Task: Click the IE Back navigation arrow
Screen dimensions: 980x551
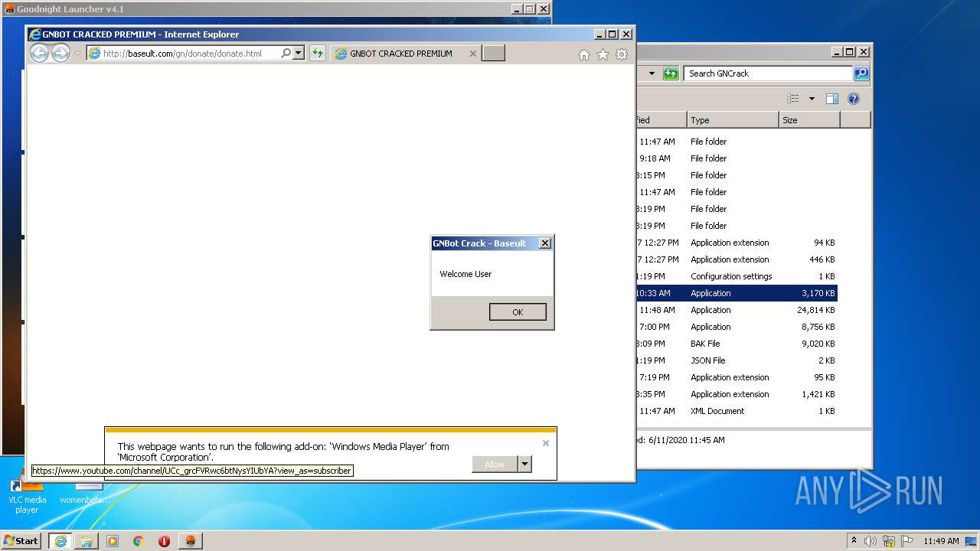Action: [39, 54]
